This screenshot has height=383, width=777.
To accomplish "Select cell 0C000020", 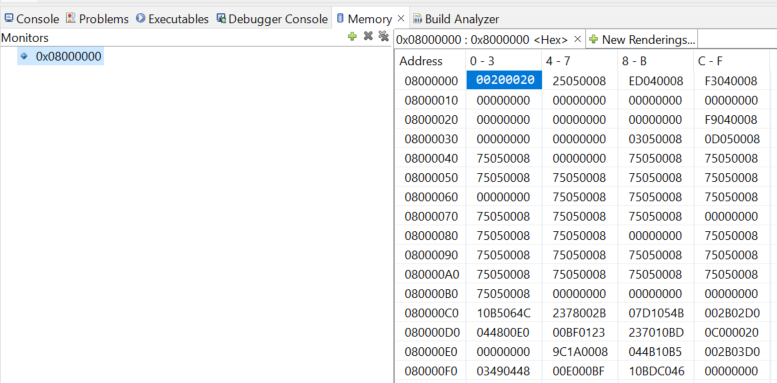I will coord(731,332).
